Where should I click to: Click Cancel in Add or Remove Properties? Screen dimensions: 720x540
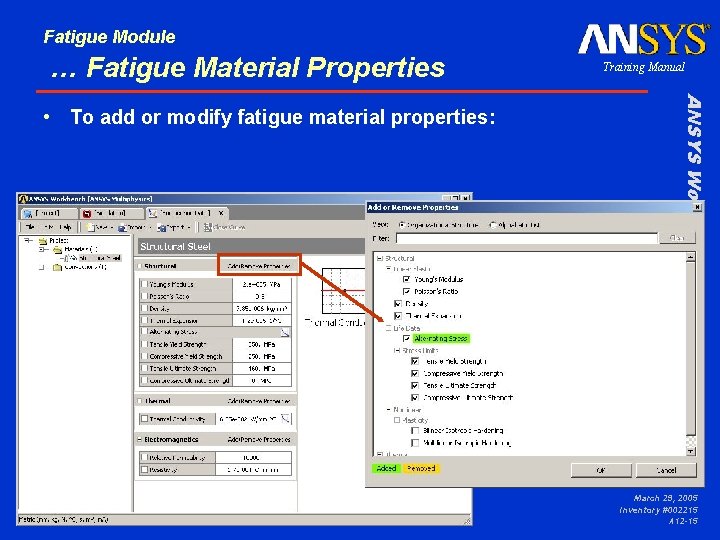click(x=666, y=470)
